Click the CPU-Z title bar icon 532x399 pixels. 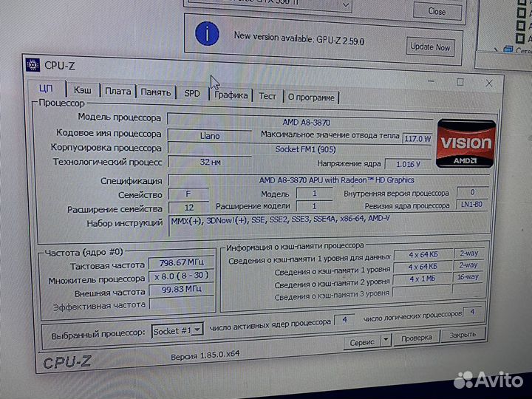click(33, 65)
